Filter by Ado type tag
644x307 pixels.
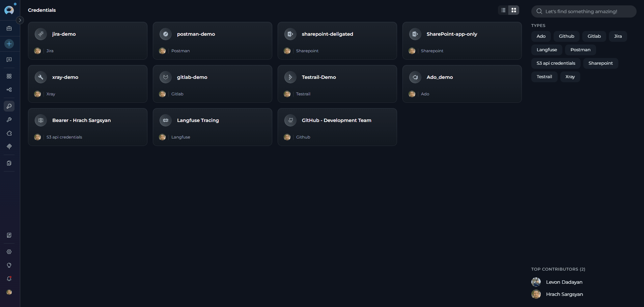(x=541, y=36)
